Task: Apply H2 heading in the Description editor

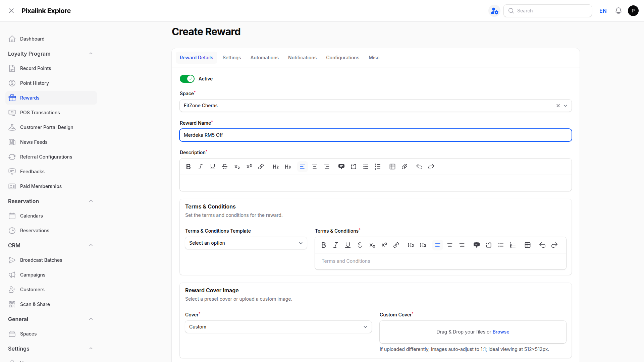Action: pyautogui.click(x=276, y=167)
